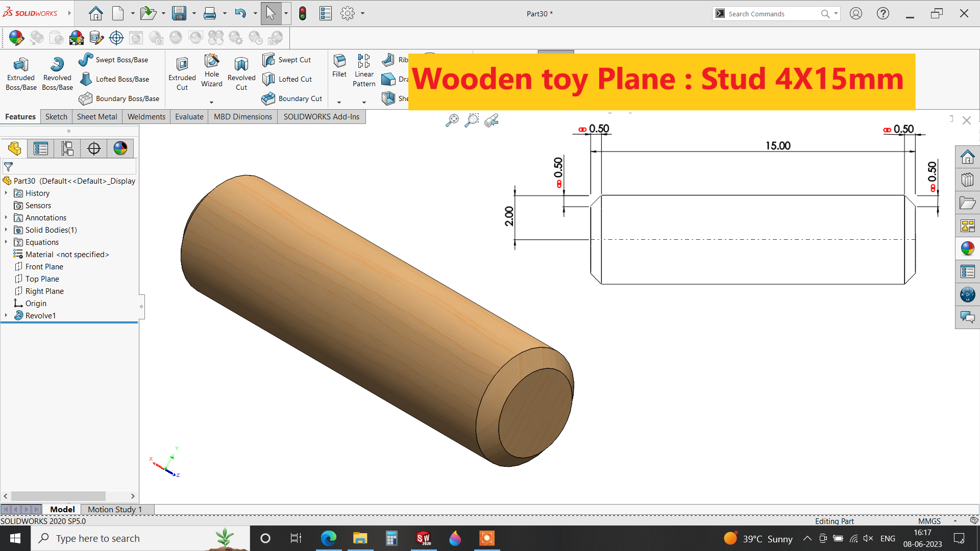The height and width of the screenshot is (551, 980).
Task: Switch to the Sketch tab
Action: [x=56, y=116]
